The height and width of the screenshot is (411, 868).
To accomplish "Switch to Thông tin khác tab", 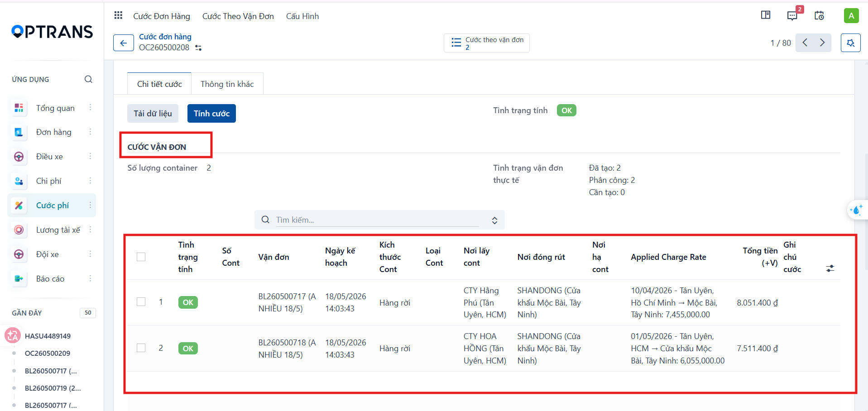I will coord(227,84).
